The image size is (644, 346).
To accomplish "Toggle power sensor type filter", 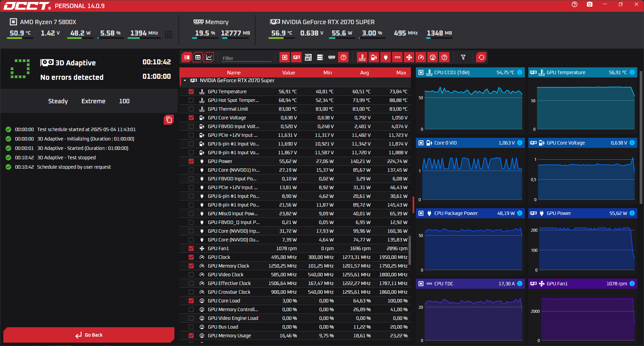I will 386,57.
